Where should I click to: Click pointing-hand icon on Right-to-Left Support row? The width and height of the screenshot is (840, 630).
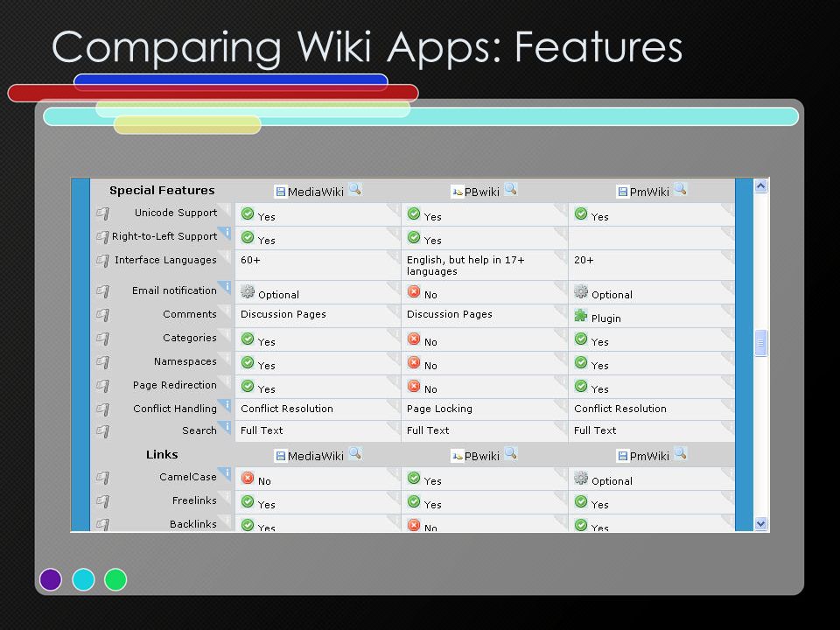103,237
